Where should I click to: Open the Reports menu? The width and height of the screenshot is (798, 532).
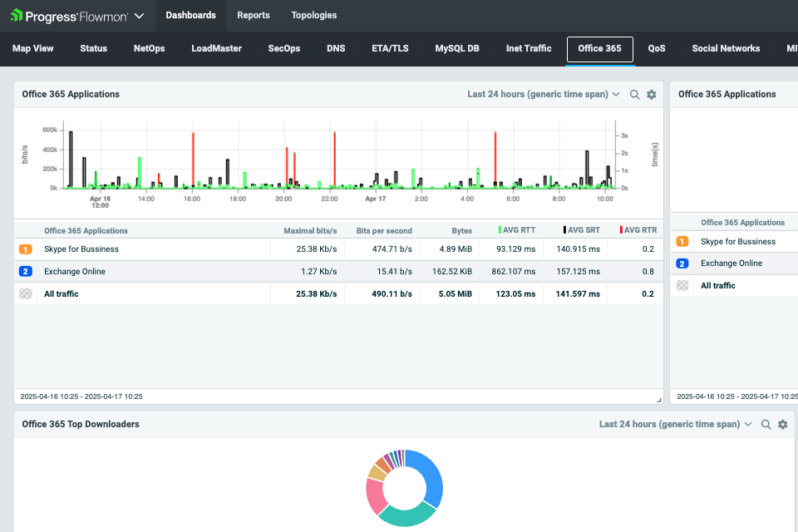(x=253, y=15)
